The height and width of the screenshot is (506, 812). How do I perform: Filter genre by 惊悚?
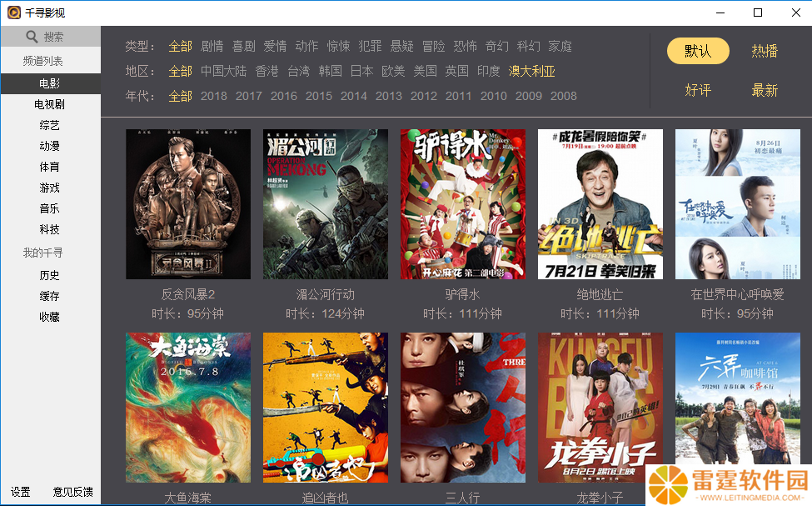pyautogui.click(x=338, y=46)
